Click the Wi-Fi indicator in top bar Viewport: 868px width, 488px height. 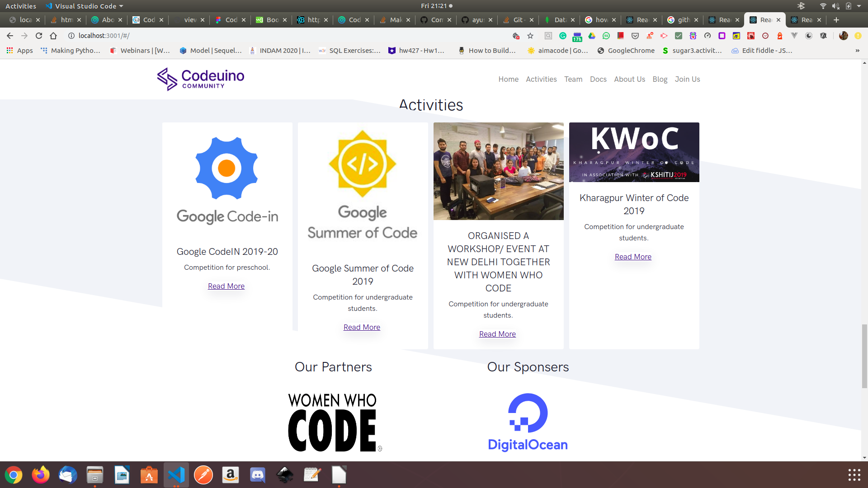[823, 6]
